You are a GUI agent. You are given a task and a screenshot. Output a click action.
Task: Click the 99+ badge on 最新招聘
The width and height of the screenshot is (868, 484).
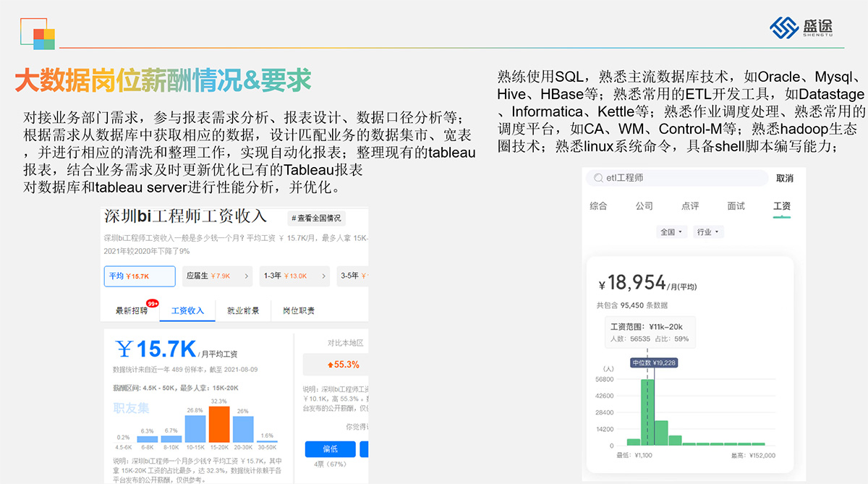(x=152, y=303)
